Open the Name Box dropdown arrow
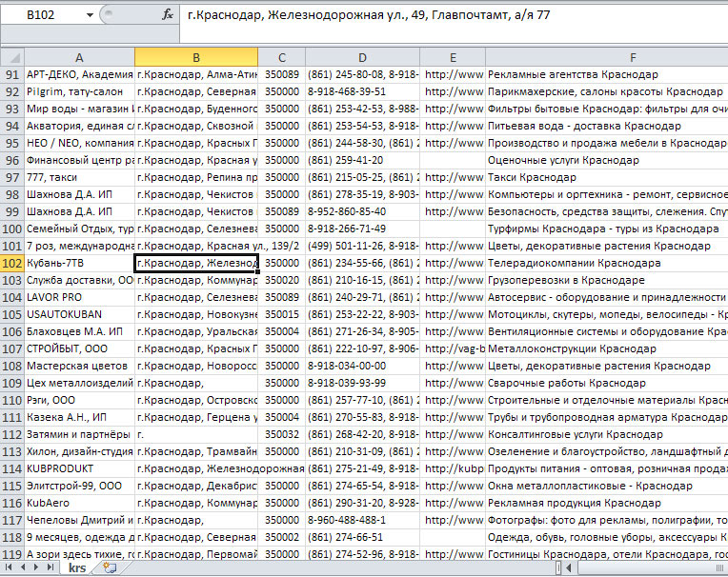 coord(90,15)
